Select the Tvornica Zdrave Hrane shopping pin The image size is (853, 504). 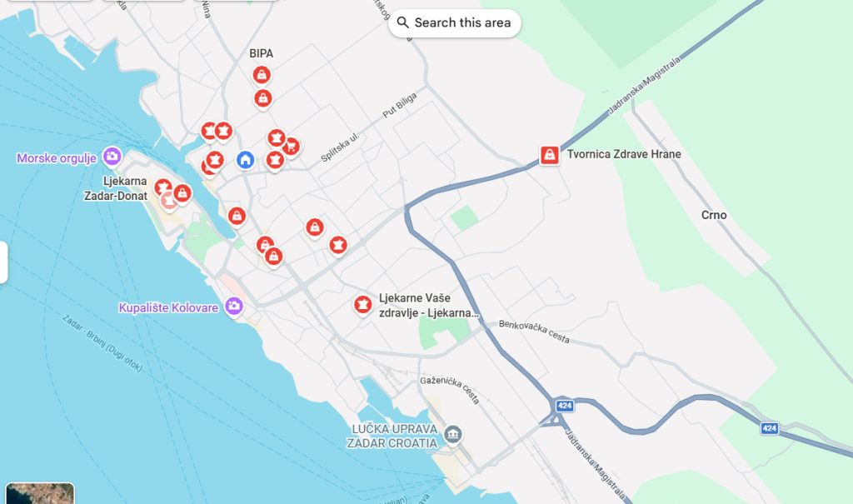[550, 155]
